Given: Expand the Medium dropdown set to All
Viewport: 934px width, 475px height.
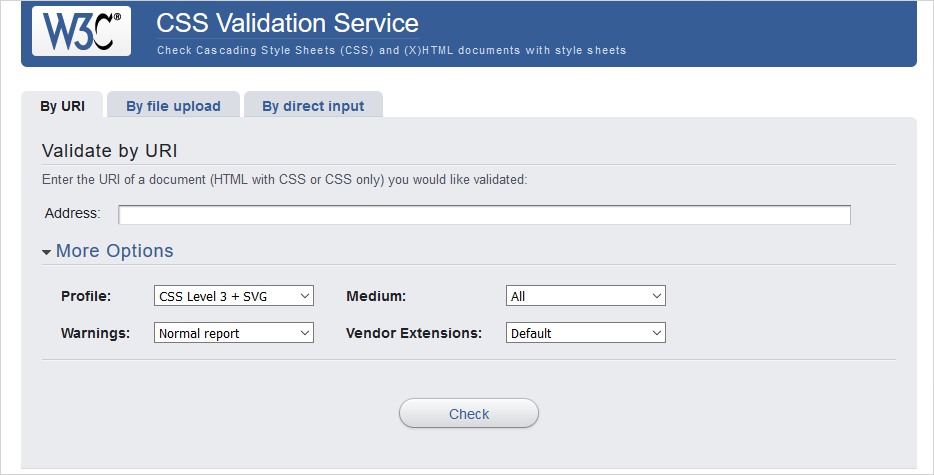Looking at the screenshot, I should (x=586, y=296).
